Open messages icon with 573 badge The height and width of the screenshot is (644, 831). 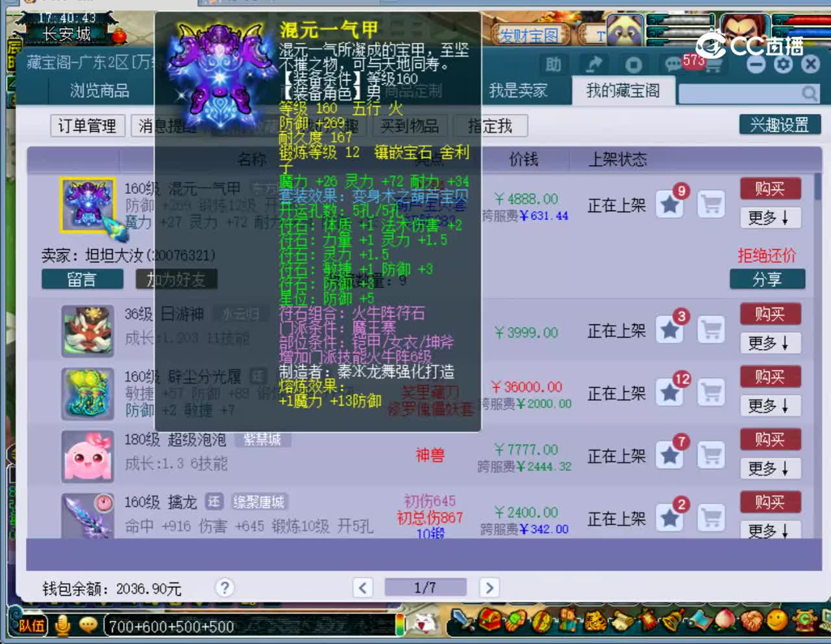673,64
